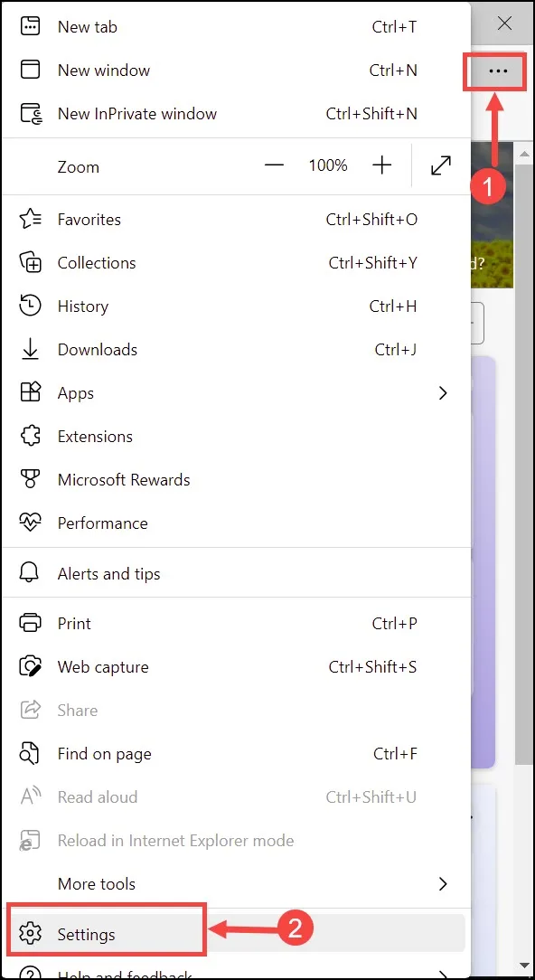This screenshot has width=535, height=980.
Task: Click the Settings gear icon
Action: click(30, 935)
